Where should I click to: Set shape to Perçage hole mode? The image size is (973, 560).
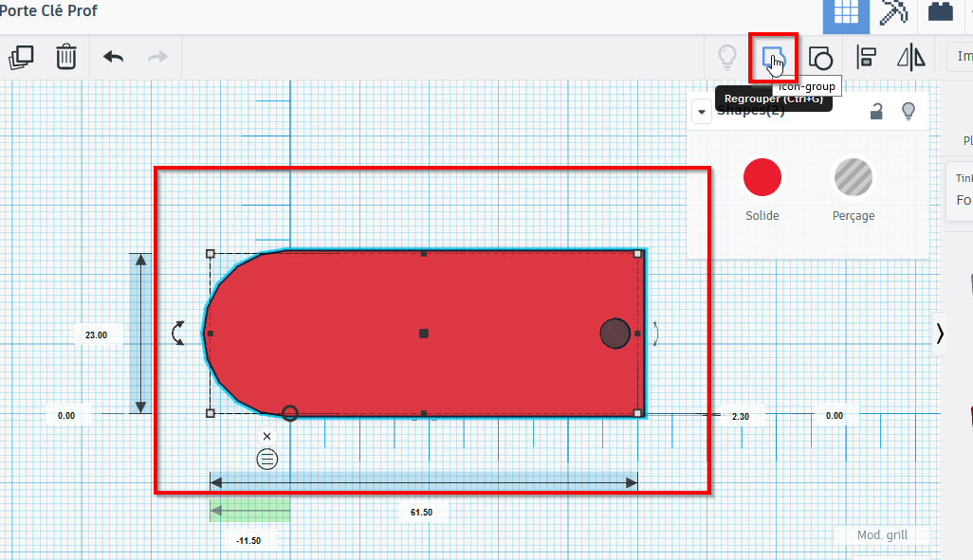[854, 177]
